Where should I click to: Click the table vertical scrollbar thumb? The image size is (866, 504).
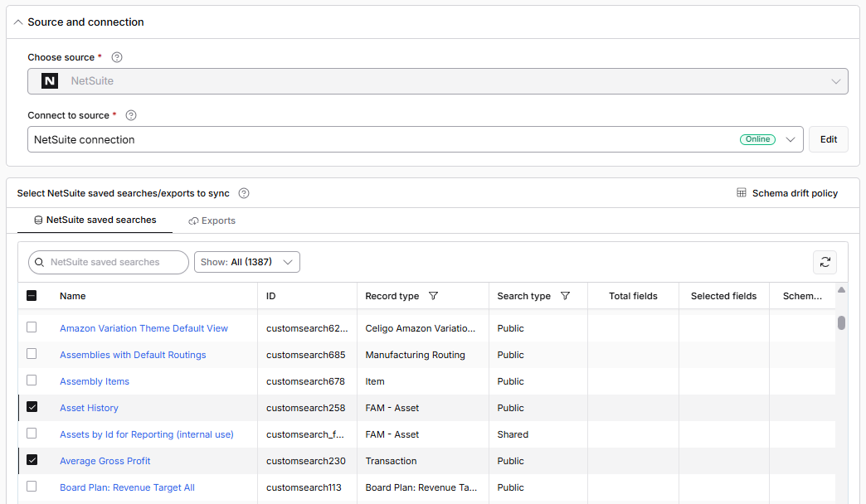841,322
